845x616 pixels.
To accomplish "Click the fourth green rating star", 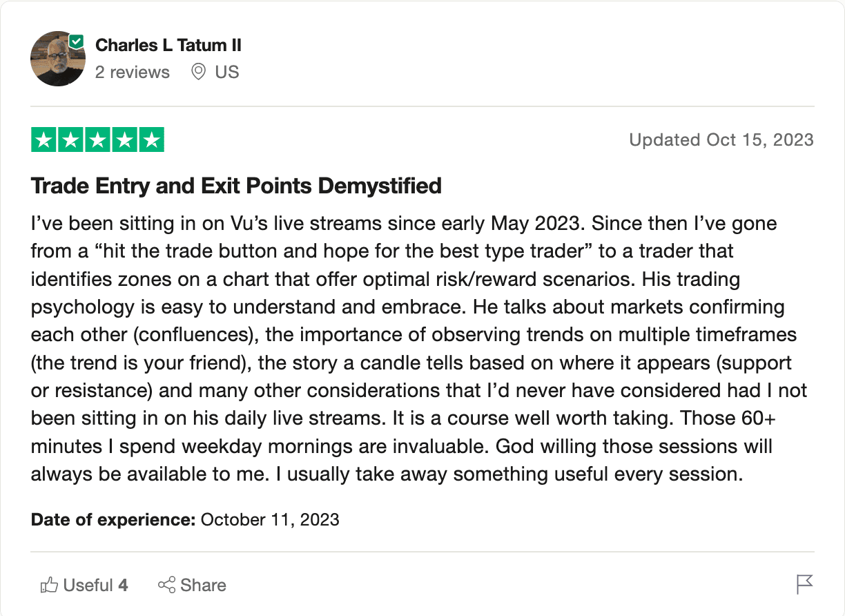I will (x=125, y=140).
